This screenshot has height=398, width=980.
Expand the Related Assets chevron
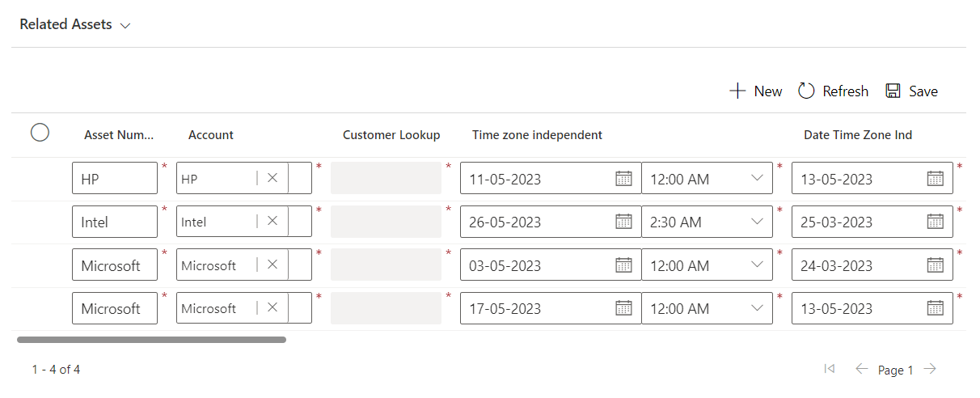[125, 26]
